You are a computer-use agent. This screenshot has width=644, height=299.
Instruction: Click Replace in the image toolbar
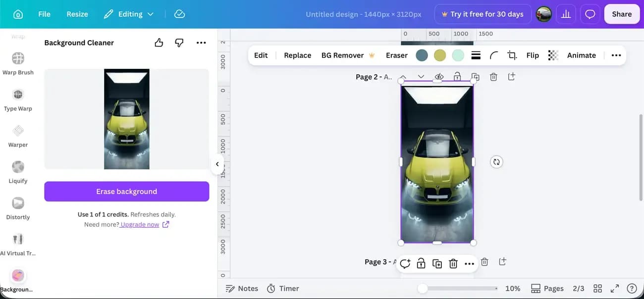[297, 55]
